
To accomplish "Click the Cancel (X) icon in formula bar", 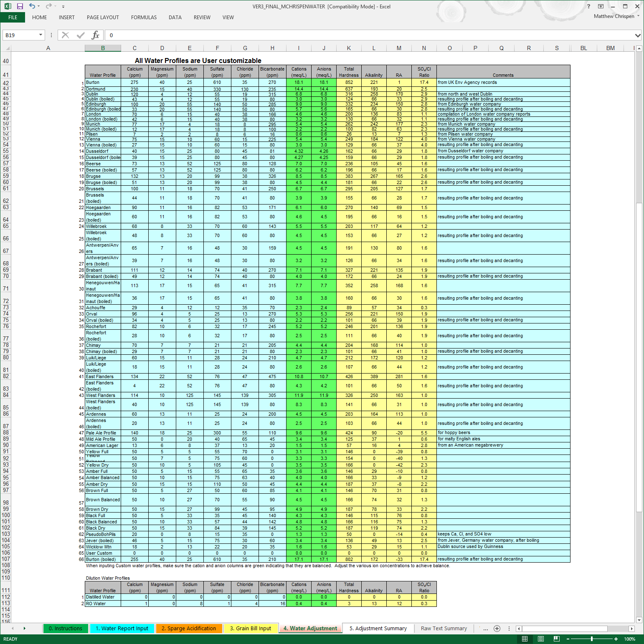I will [66, 35].
